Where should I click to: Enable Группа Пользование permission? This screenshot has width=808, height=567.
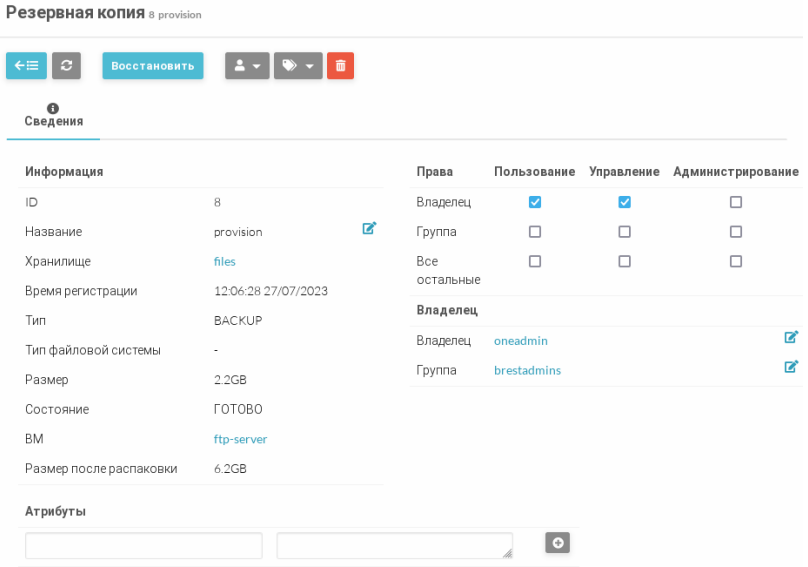(535, 232)
